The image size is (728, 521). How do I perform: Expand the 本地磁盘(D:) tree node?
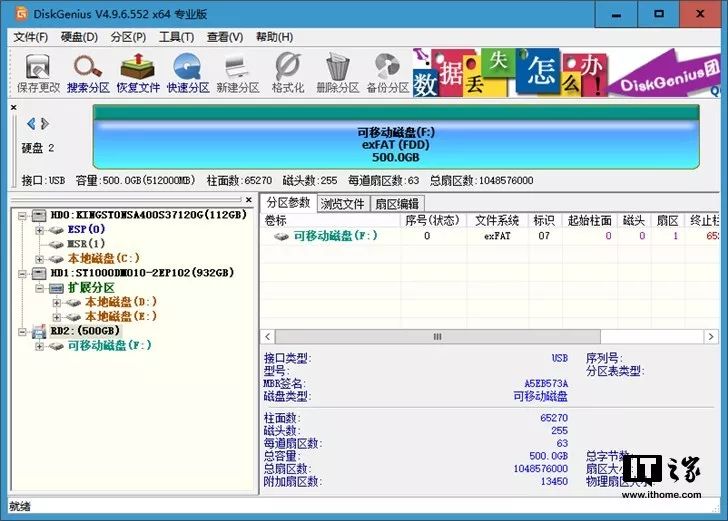point(57,302)
